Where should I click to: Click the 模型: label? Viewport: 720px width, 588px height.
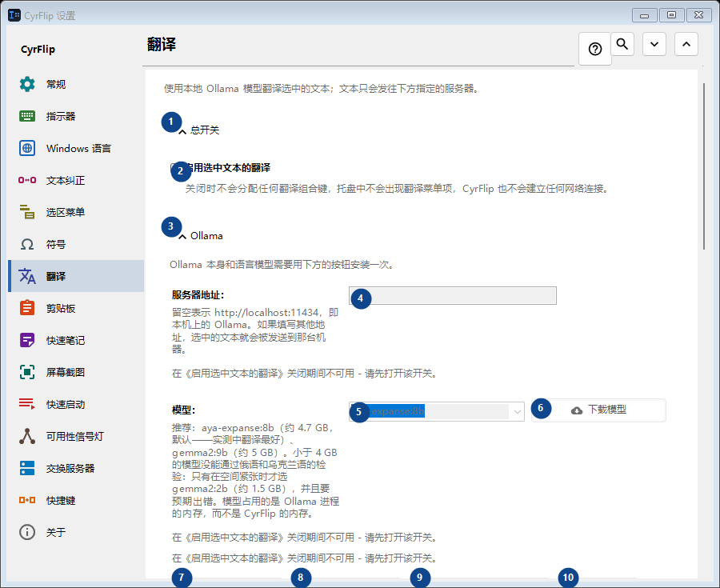(x=184, y=410)
